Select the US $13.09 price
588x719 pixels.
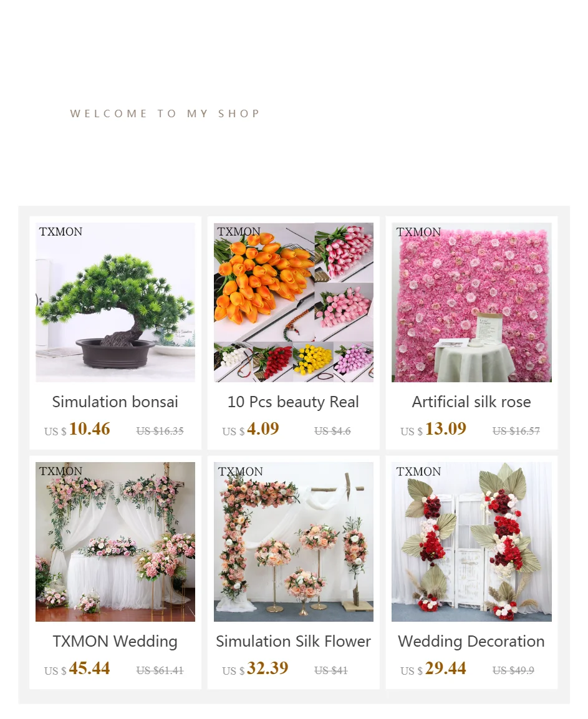coord(433,429)
